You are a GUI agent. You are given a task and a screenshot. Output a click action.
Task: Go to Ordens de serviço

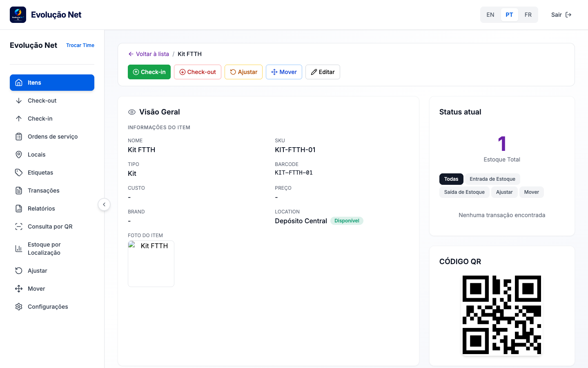52,137
